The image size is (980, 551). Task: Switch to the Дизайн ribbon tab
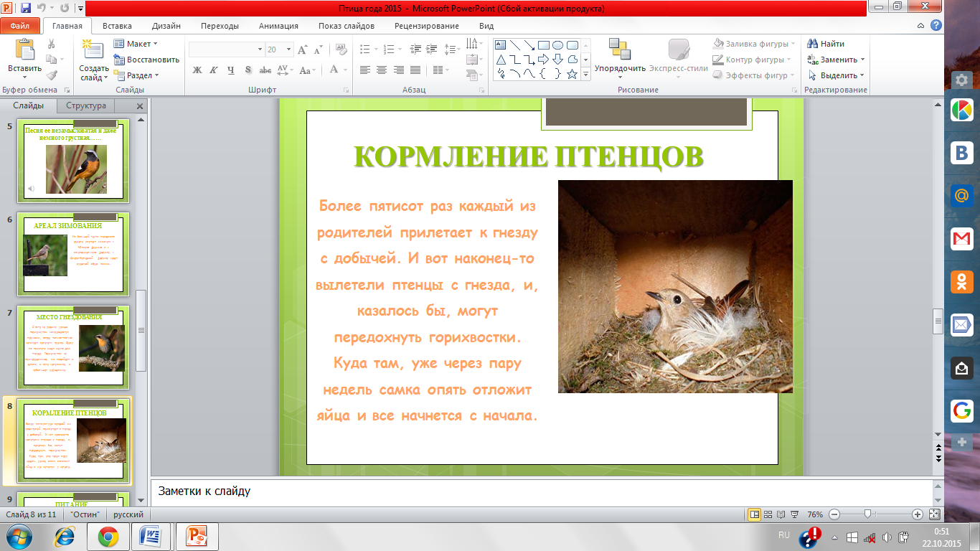[166, 26]
